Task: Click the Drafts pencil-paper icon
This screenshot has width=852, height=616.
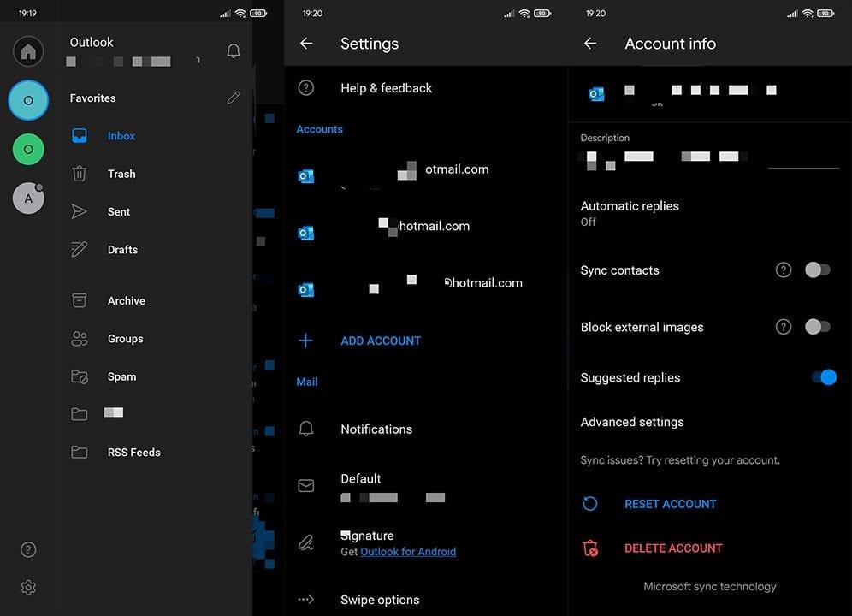Action: click(80, 249)
